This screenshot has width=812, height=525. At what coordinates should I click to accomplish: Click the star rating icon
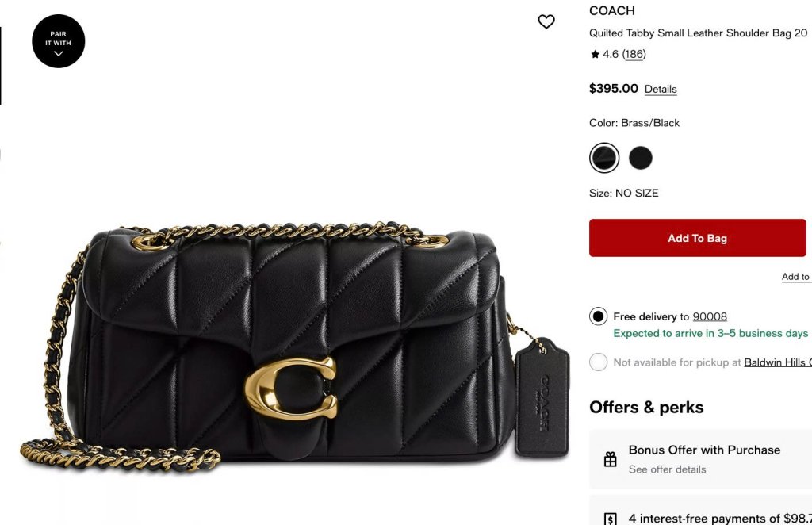click(x=595, y=54)
